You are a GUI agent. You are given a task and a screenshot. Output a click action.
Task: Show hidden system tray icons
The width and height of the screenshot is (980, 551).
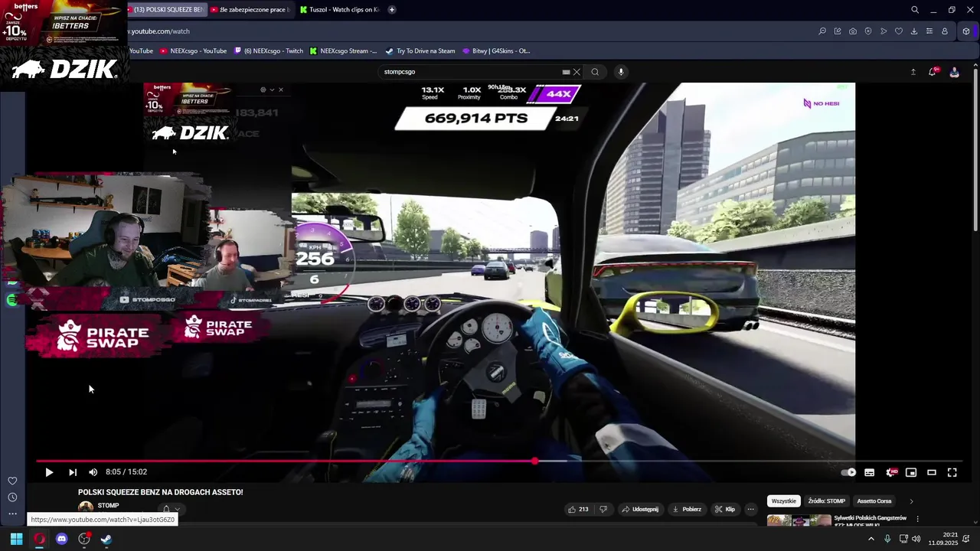tap(871, 539)
